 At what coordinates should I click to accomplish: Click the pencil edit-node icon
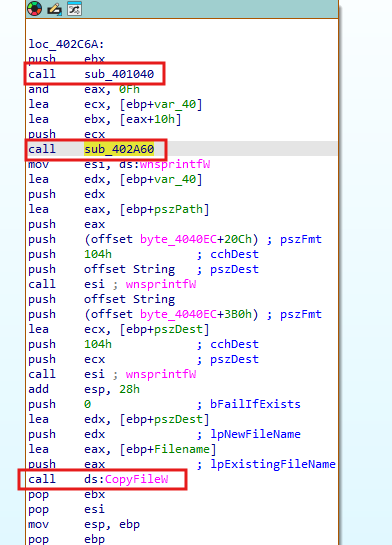click(55, 9)
